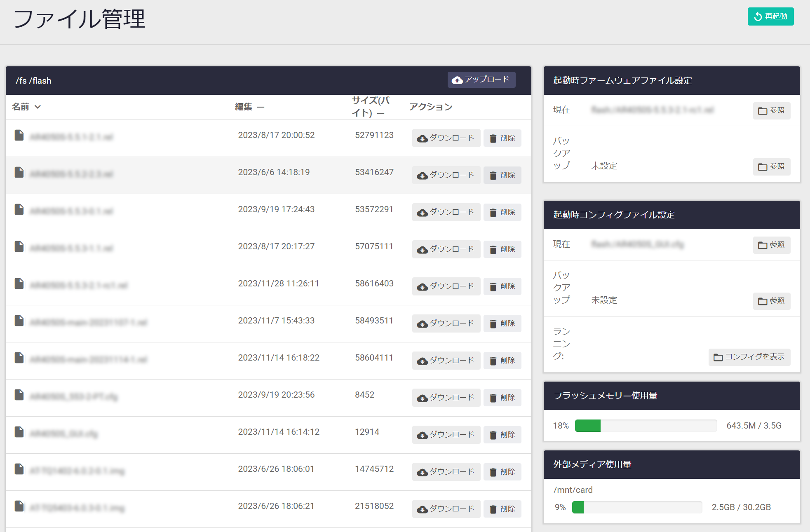Delete the 8452-byte config file
This screenshot has height=532, width=810.
(x=502, y=398)
